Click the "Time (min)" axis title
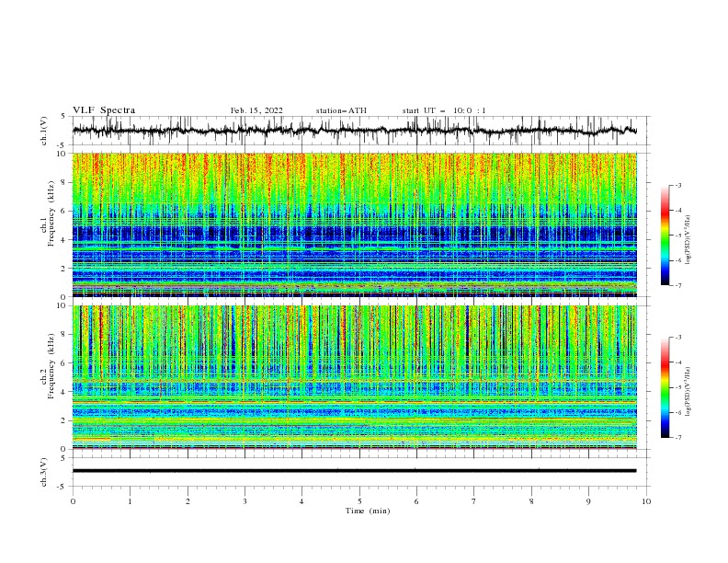The width and height of the screenshot is (728, 563). point(368,511)
